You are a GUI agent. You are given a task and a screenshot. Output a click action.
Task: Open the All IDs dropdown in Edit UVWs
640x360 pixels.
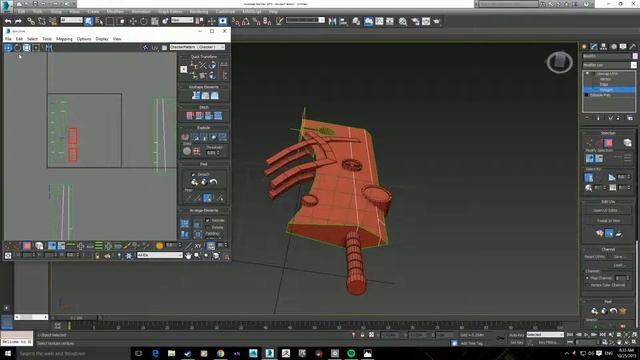click(x=160, y=255)
